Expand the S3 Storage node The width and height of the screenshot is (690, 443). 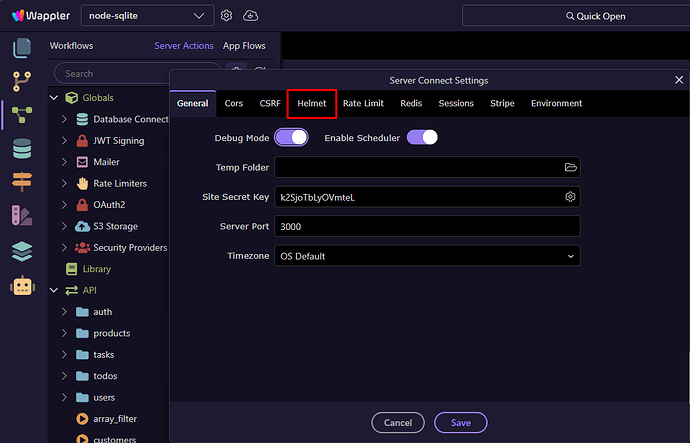point(64,226)
